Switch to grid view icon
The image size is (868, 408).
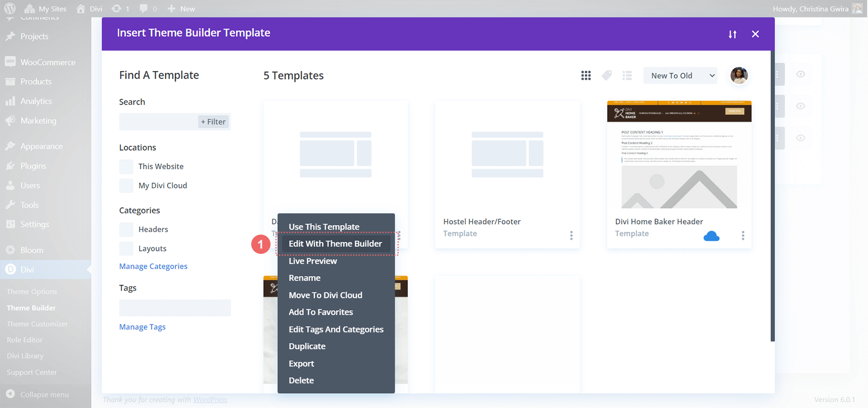point(586,76)
